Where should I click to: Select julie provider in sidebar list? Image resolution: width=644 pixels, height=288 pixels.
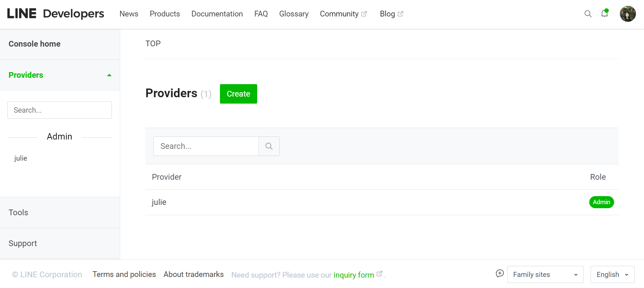pyautogui.click(x=20, y=158)
